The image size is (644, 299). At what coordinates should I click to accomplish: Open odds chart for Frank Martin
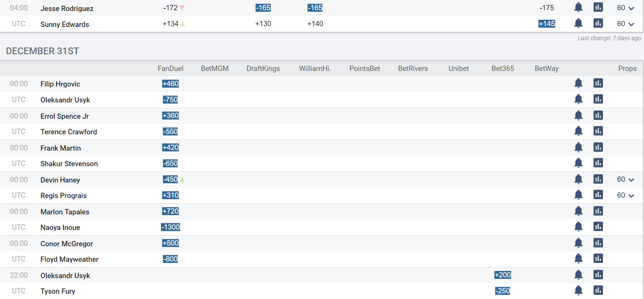[598, 147]
